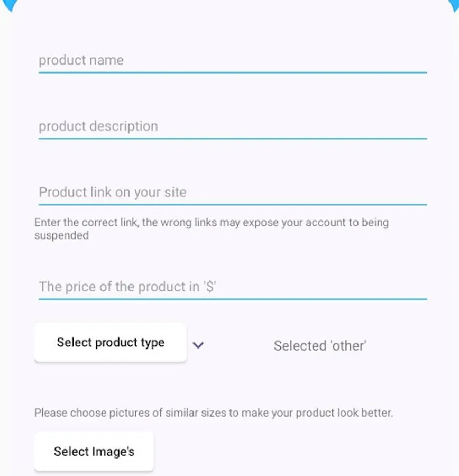The width and height of the screenshot is (459, 476).
Task: Click the similar-size pictures hint text
Action: pos(214,413)
